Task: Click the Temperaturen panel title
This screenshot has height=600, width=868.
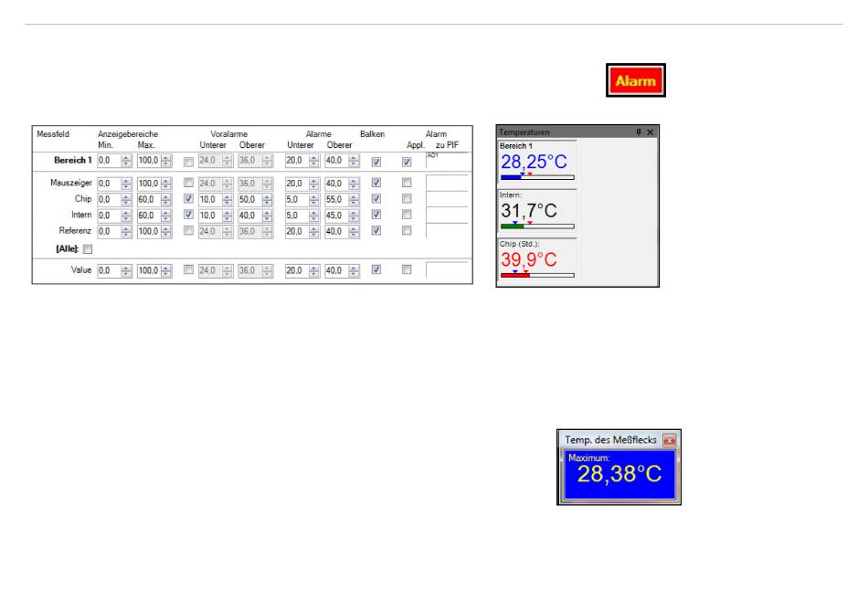Action: (524, 132)
